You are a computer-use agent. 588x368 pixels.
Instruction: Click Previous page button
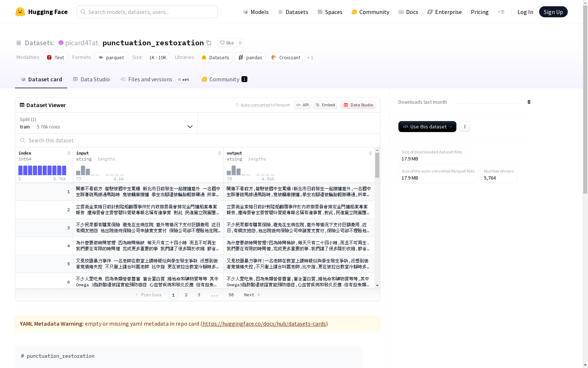(148, 295)
